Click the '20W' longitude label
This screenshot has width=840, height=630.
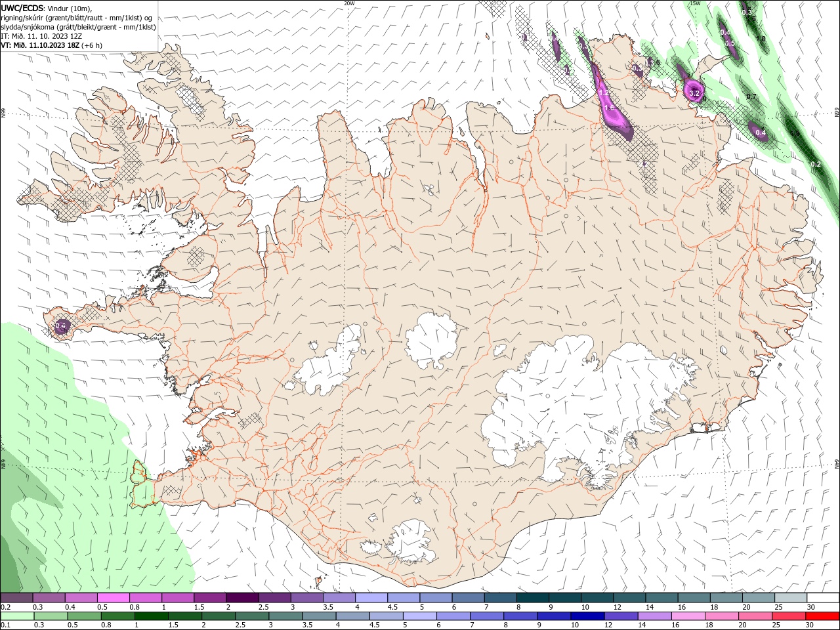pyautogui.click(x=349, y=3)
